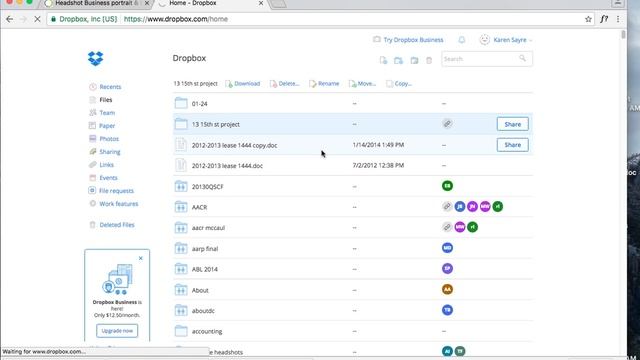The height and width of the screenshot is (360, 640).
Task: Click the search magnifier icon
Action: pos(522,58)
